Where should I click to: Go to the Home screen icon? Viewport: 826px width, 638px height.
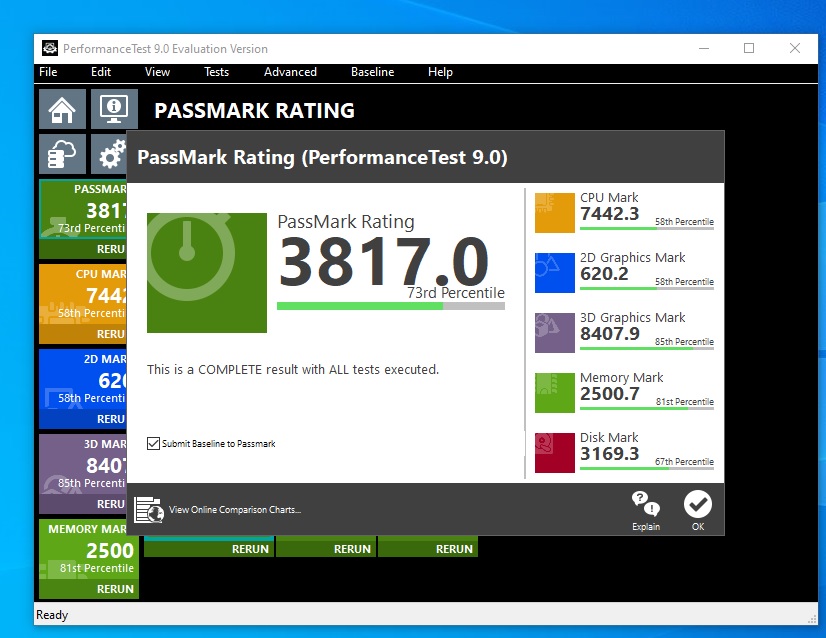62,109
